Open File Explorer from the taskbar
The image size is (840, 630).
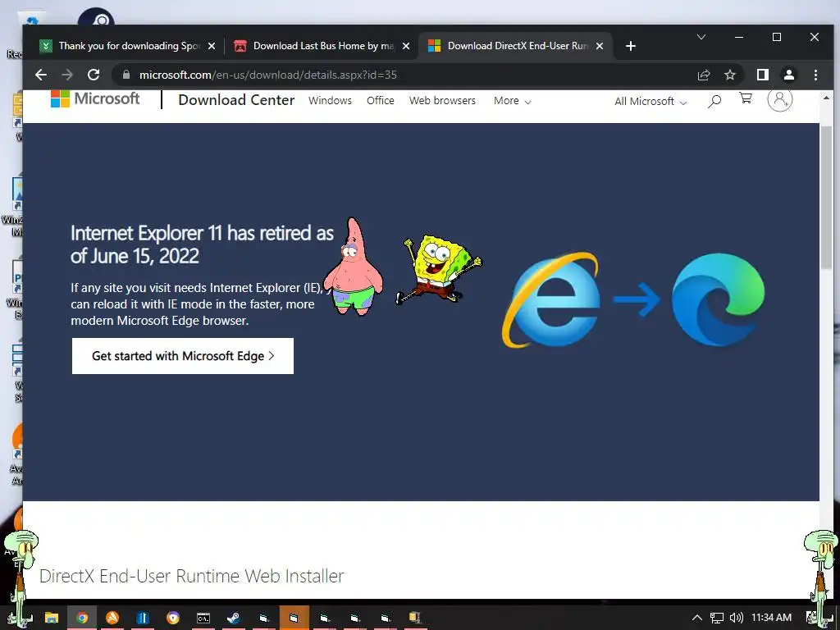52,619
